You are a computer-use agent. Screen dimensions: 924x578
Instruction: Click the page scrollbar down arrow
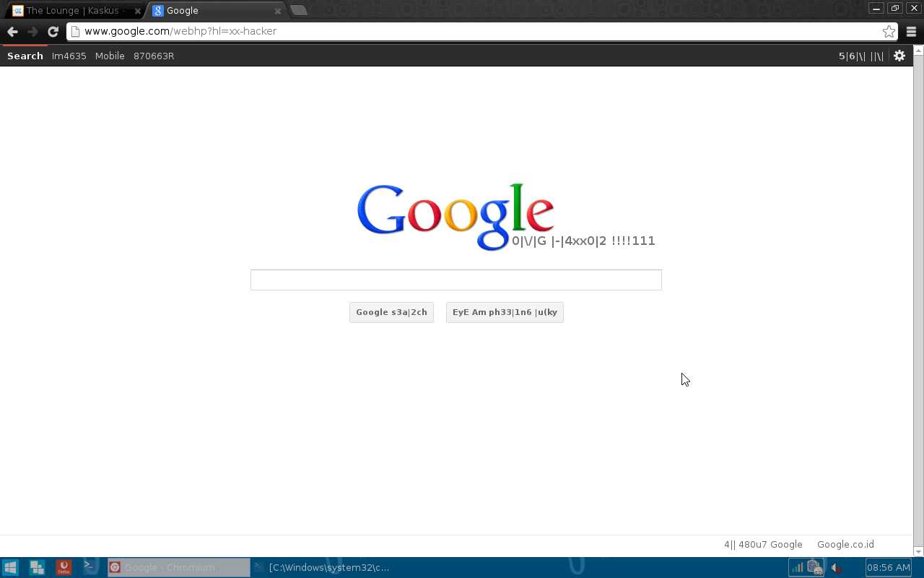(x=918, y=551)
